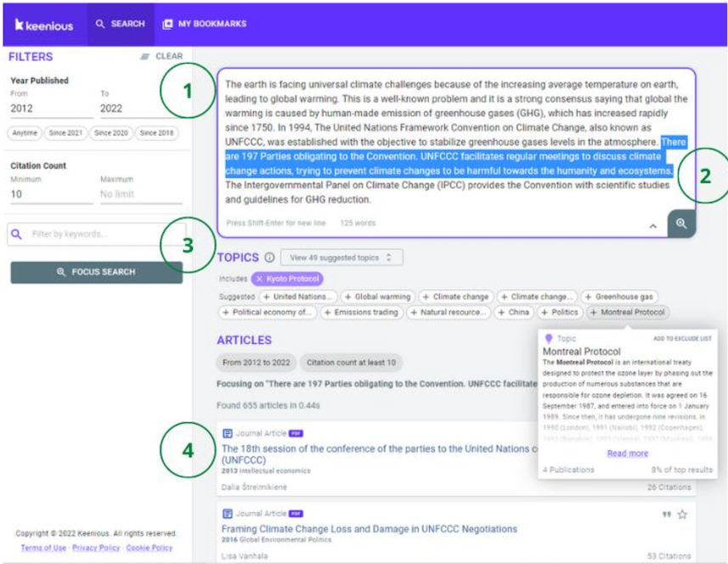
Task: Click the 4 Publications label
Action: click(568, 471)
